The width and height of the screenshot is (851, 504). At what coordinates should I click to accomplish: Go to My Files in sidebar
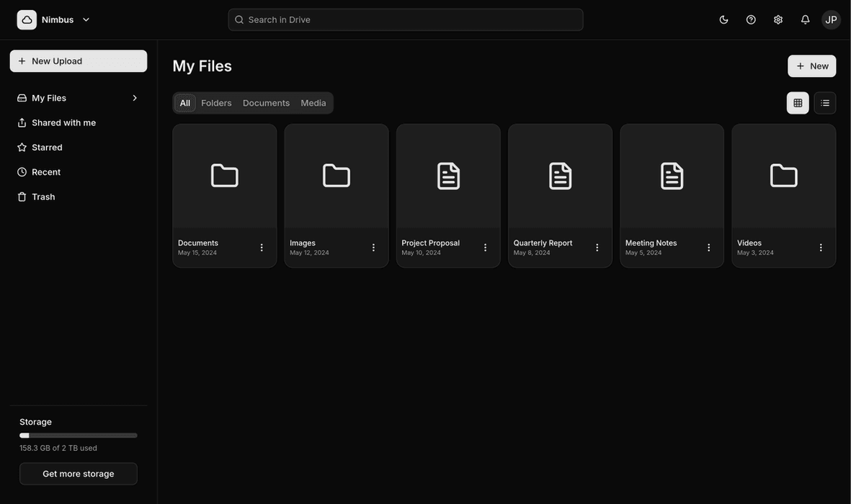pos(78,98)
